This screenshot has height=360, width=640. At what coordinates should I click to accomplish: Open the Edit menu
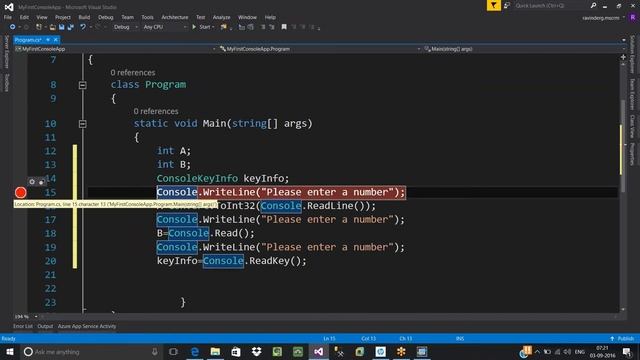(x=24, y=17)
